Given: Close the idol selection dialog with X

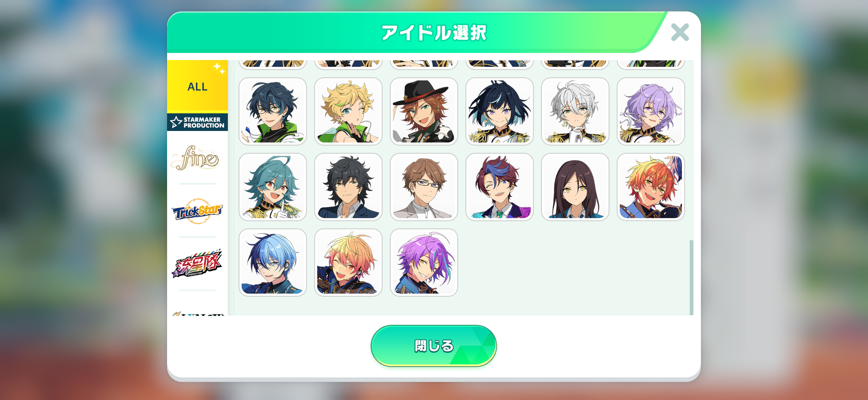Looking at the screenshot, I should [x=680, y=32].
